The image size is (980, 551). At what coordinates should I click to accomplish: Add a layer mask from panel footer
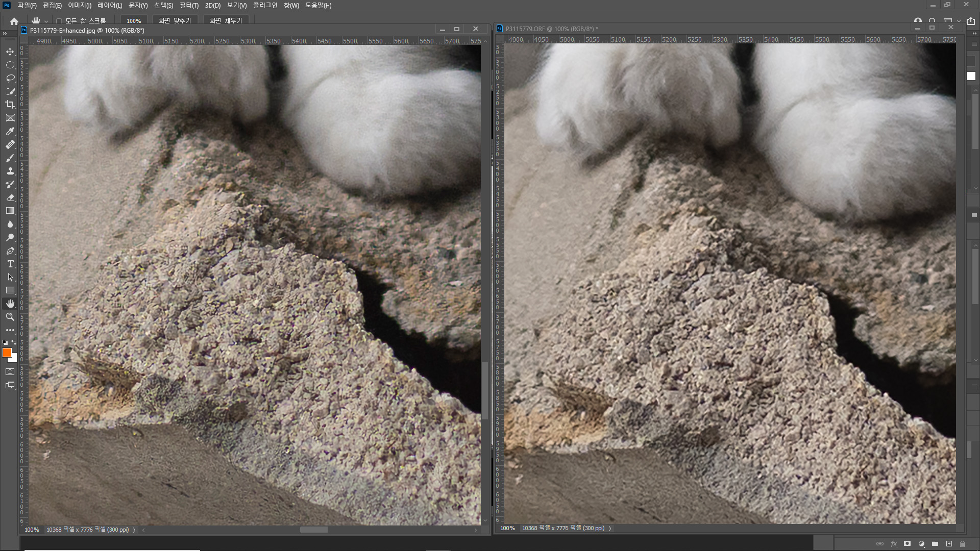(907, 544)
